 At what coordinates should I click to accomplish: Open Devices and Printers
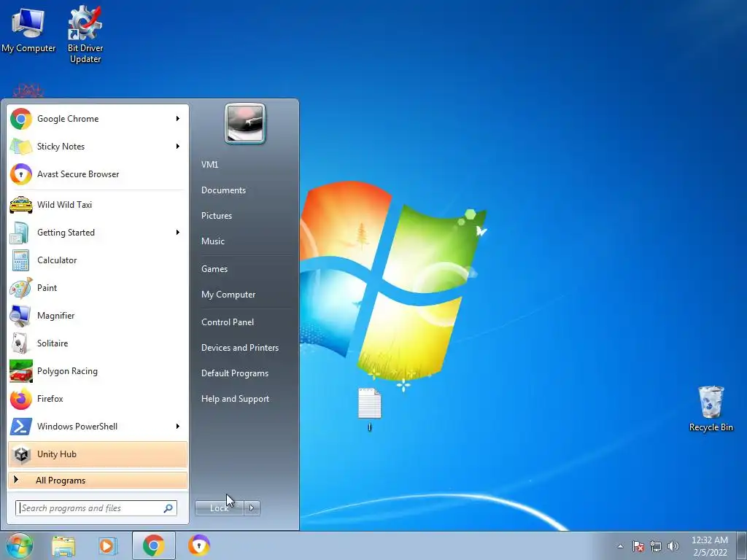click(239, 348)
